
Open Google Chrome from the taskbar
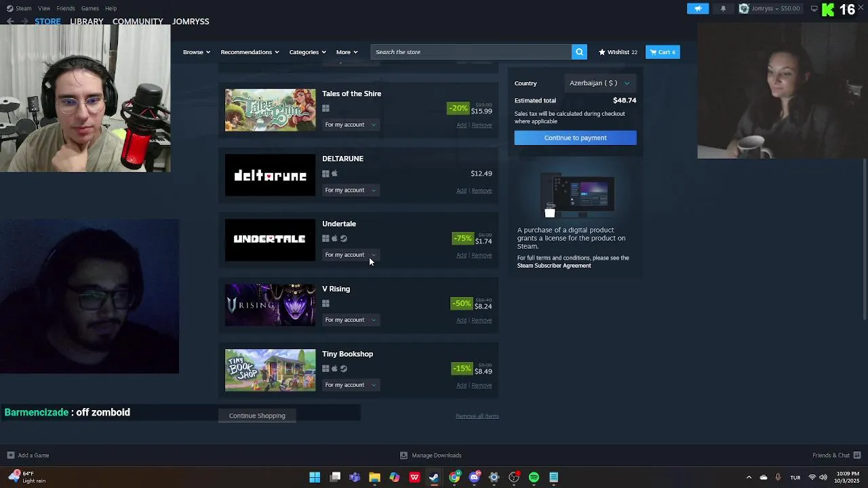pos(454,477)
